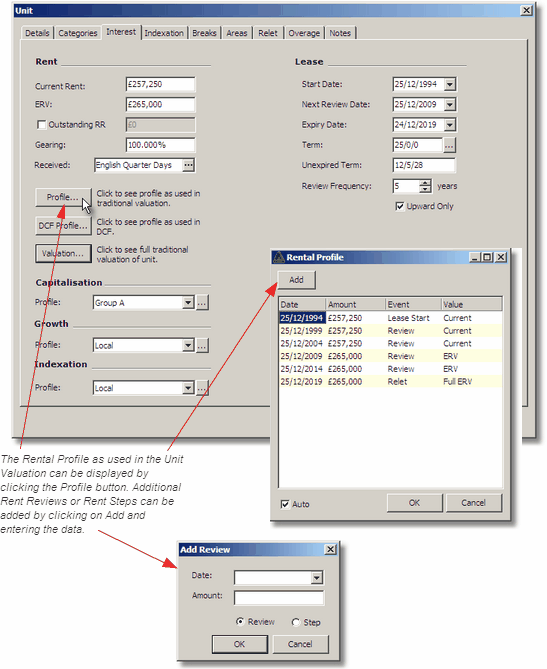The height and width of the screenshot is (669, 547).
Task: Click the Gearing percentage field
Action: [160, 145]
